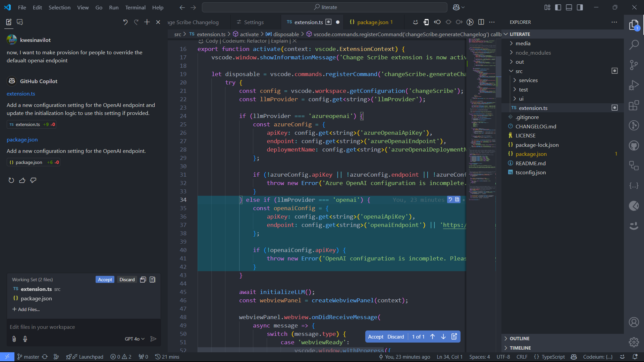Open GitHub icon in activity bar
This screenshot has height=362, width=644.
pyautogui.click(x=634, y=145)
